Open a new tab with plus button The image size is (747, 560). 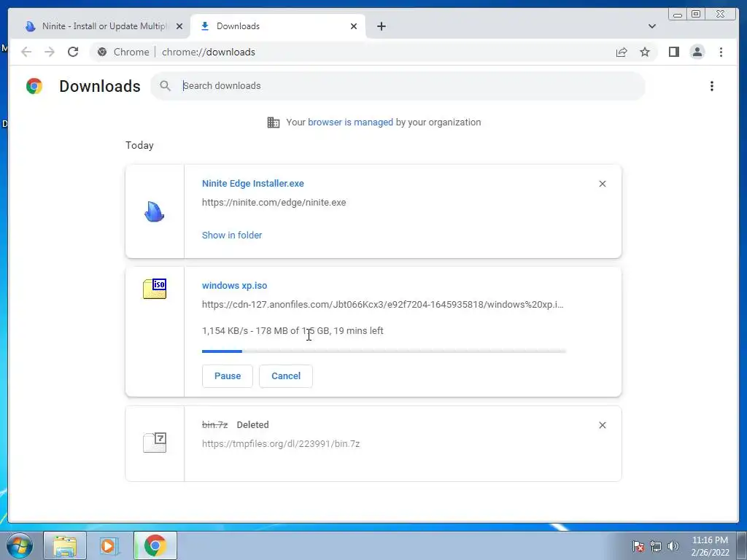(381, 26)
